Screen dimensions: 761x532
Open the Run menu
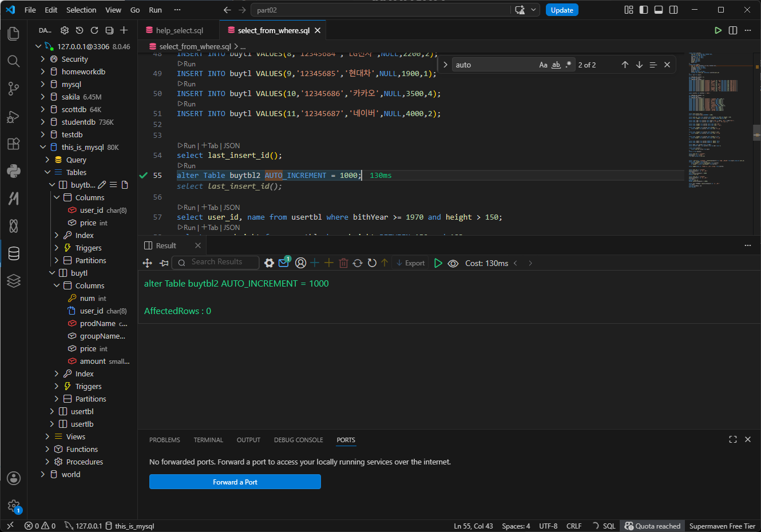pos(155,10)
